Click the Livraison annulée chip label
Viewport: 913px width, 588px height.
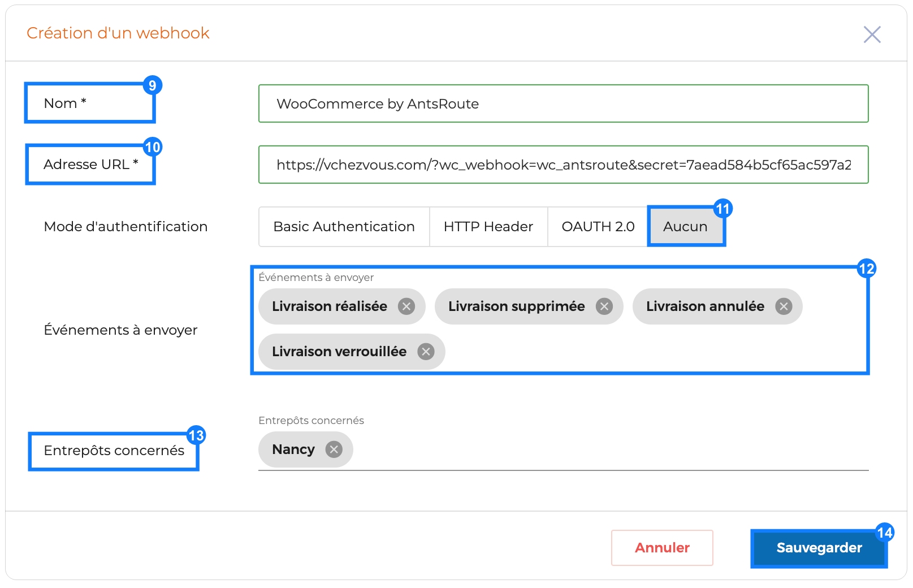tap(705, 306)
